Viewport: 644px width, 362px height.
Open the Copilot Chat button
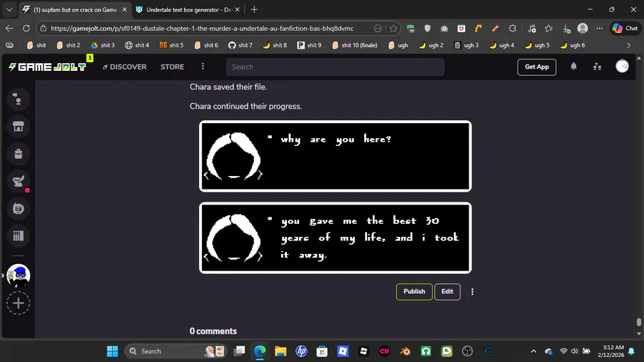625,29
